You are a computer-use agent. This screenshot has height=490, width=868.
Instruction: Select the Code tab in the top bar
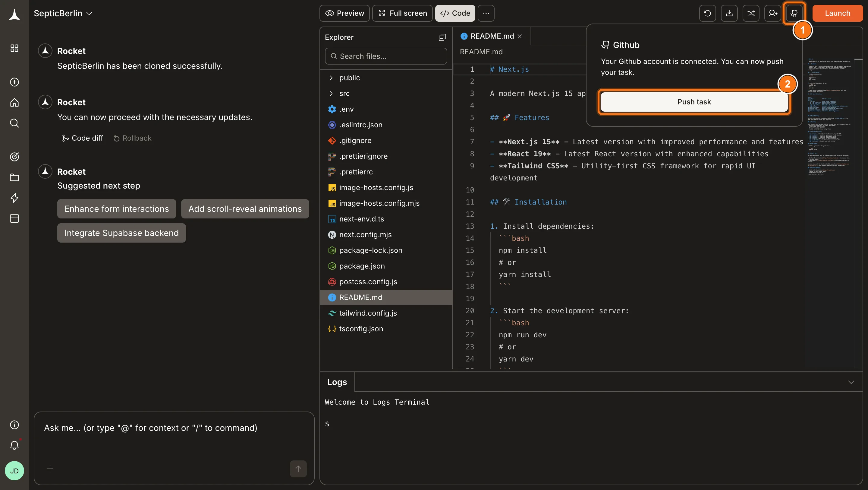pos(455,13)
